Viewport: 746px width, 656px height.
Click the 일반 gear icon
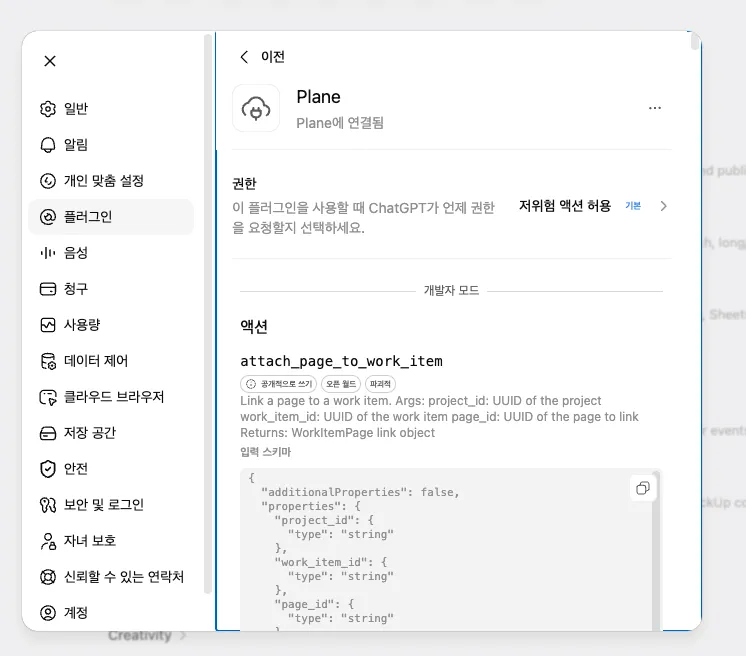coord(48,109)
